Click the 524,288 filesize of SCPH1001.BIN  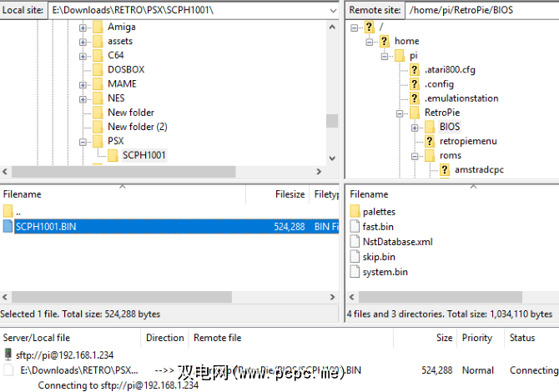tap(290, 227)
